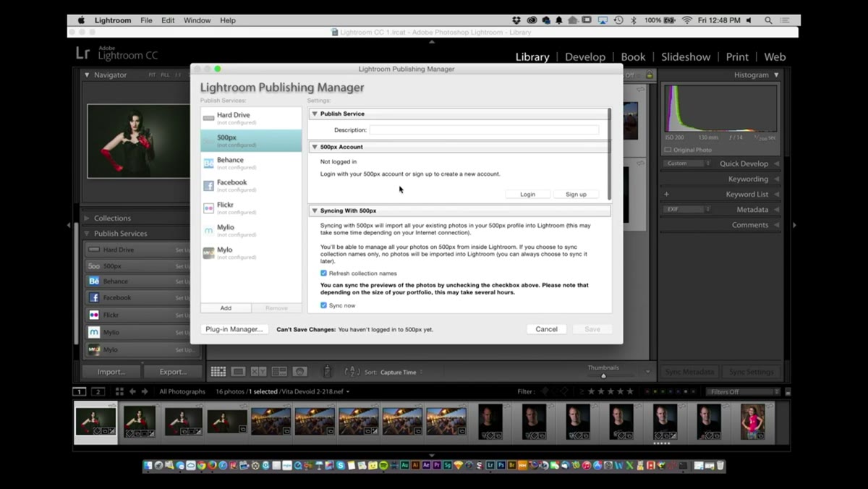The width and height of the screenshot is (868, 489).
Task: Filter by flagged status flag icon
Action: pyautogui.click(x=545, y=391)
